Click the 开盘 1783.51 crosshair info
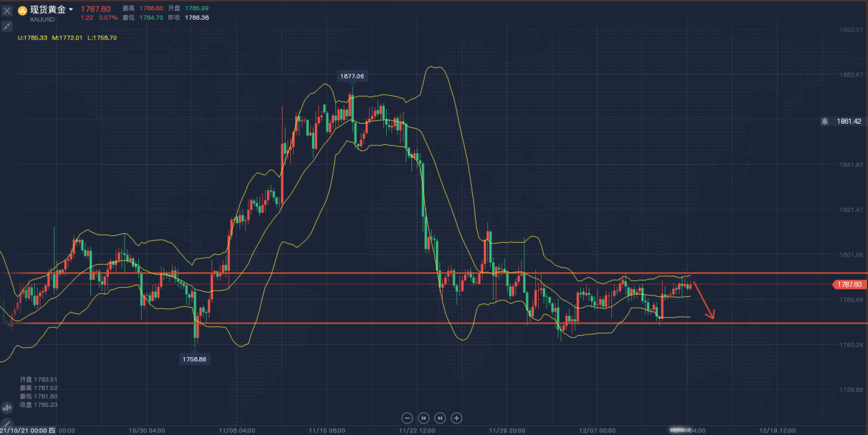This screenshot has height=435, width=868. coord(38,379)
